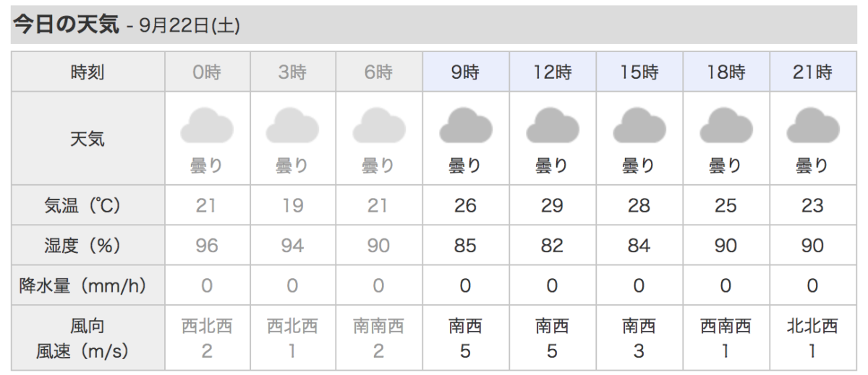Click the 29 temperature at 12時
The image size is (868, 375).
pos(552,206)
